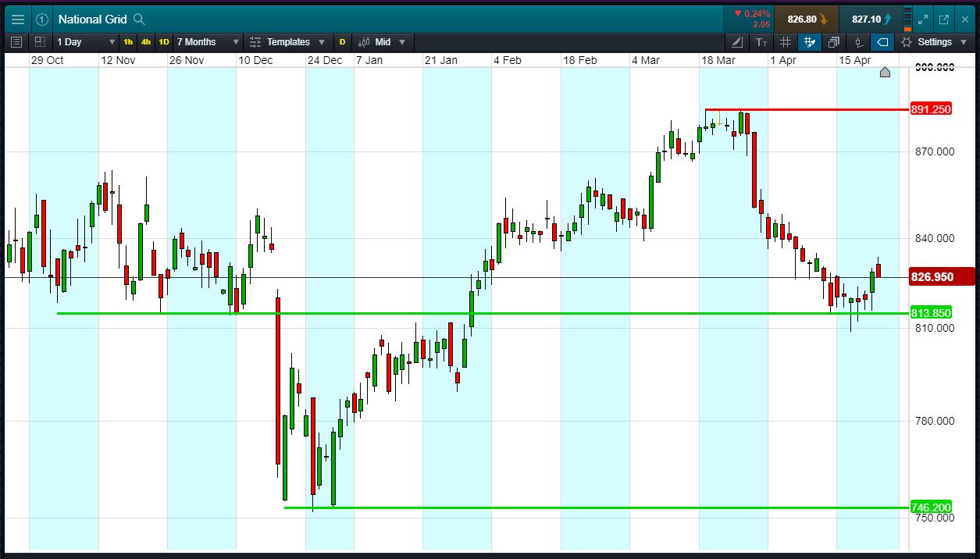980x559 pixels.
Task: Click the dotted-square layout icon beside the list icon
Action: (40, 42)
